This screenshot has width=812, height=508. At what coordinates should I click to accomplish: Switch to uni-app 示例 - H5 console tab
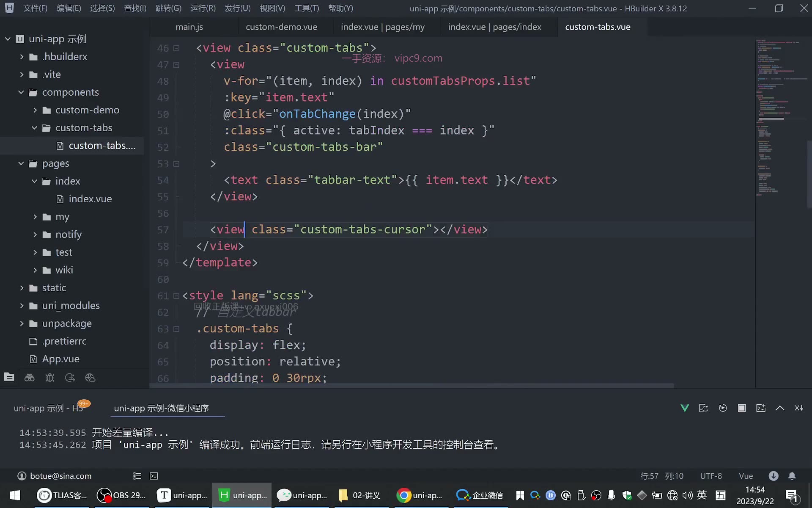[x=48, y=408]
